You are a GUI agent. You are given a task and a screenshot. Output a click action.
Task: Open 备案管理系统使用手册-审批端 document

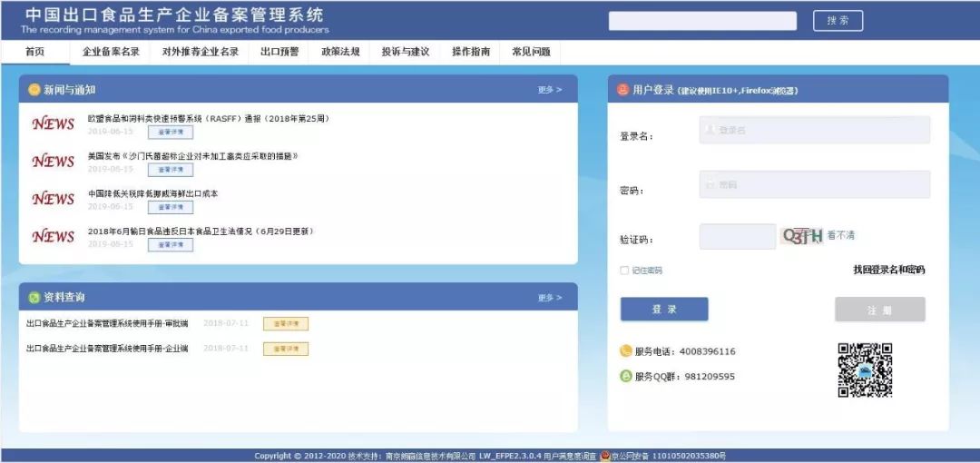coord(107,323)
